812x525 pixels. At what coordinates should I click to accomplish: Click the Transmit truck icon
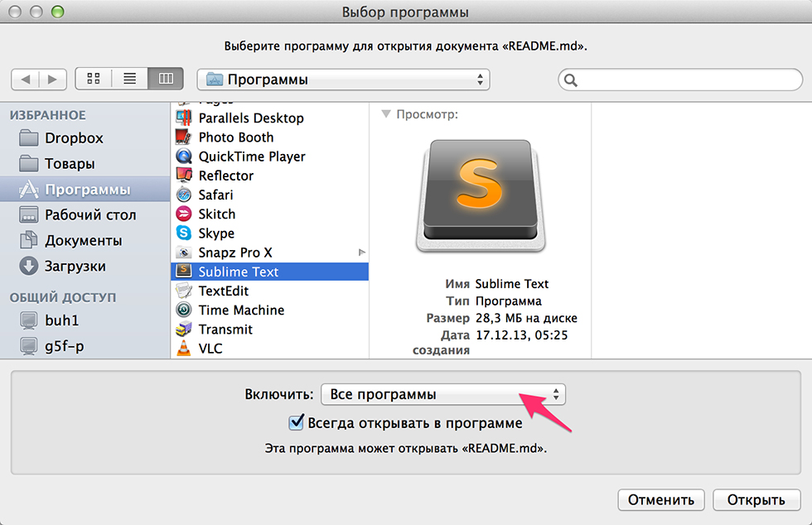click(x=184, y=330)
